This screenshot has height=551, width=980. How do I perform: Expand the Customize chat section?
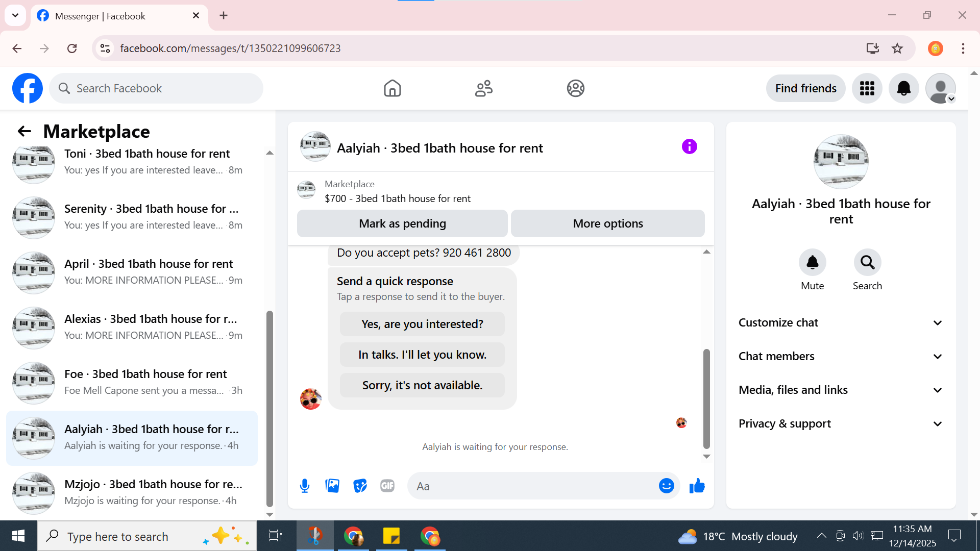point(841,323)
